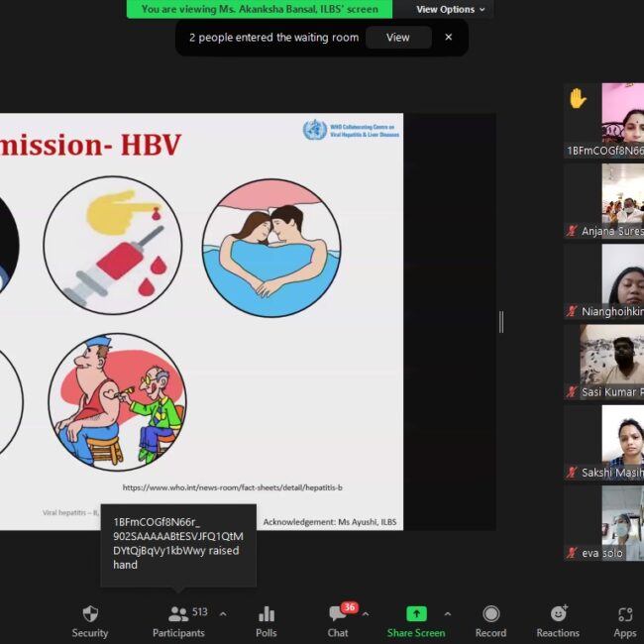Click the muted mic icon for eva solo
644x644 pixels.
(572, 553)
